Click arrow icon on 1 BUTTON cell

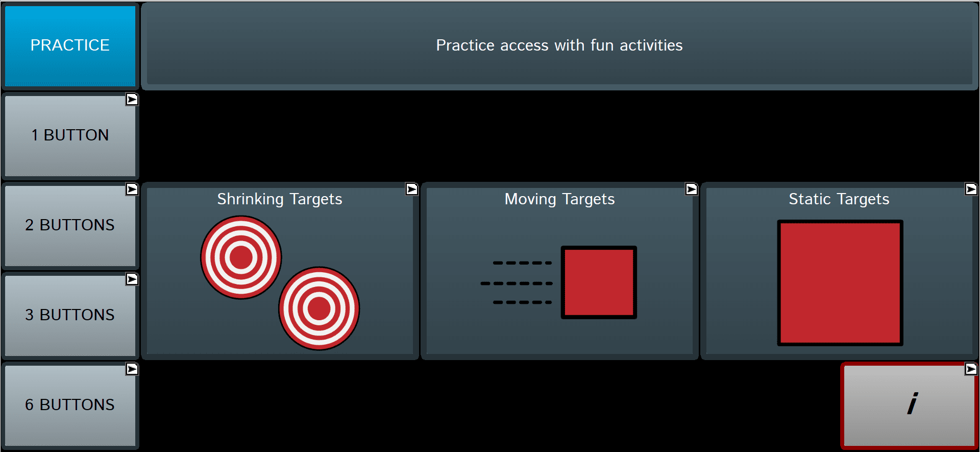(132, 100)
